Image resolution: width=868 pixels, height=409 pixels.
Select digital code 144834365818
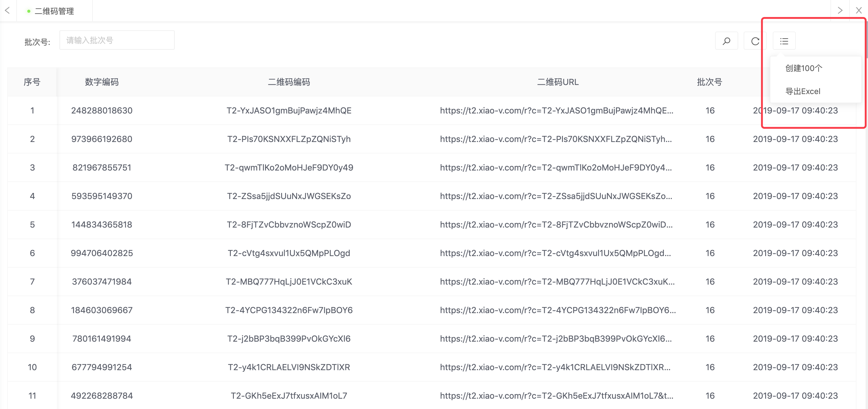coord(102,225)
